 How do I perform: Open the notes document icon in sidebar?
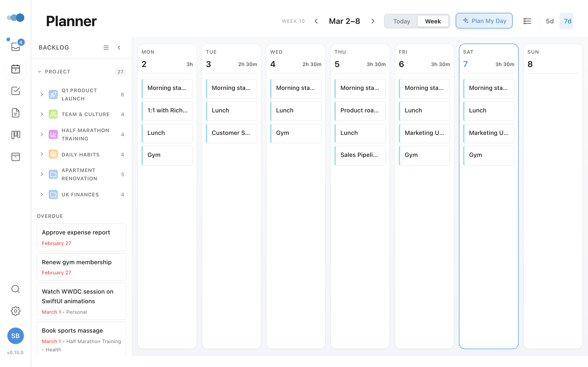point(16,113)
